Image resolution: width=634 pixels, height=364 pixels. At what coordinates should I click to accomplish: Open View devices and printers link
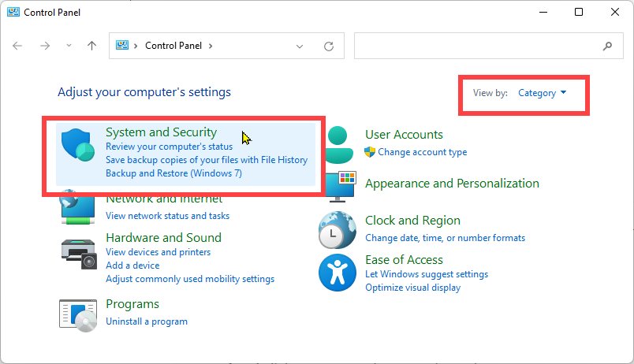158,252
